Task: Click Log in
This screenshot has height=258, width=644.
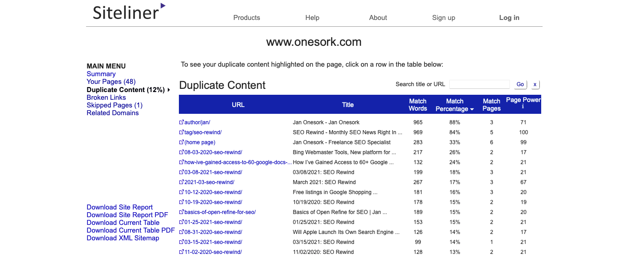Action: click(509, 18)
